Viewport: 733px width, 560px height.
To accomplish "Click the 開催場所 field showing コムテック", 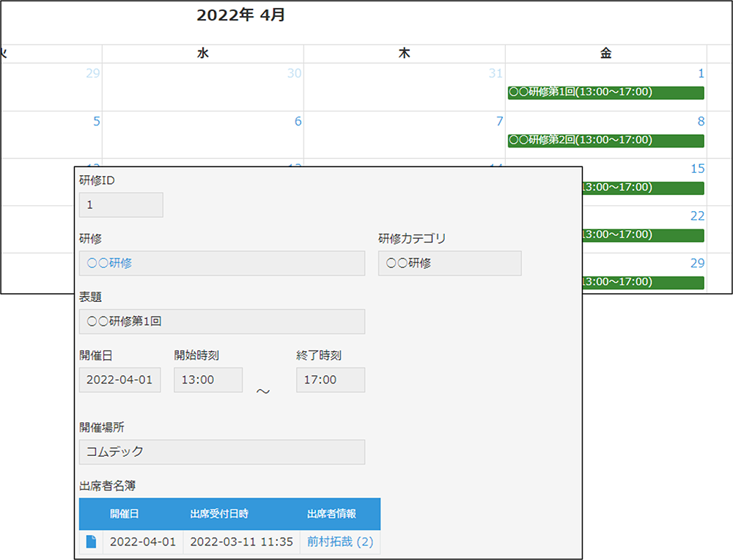I will click(x=221, y=452).
